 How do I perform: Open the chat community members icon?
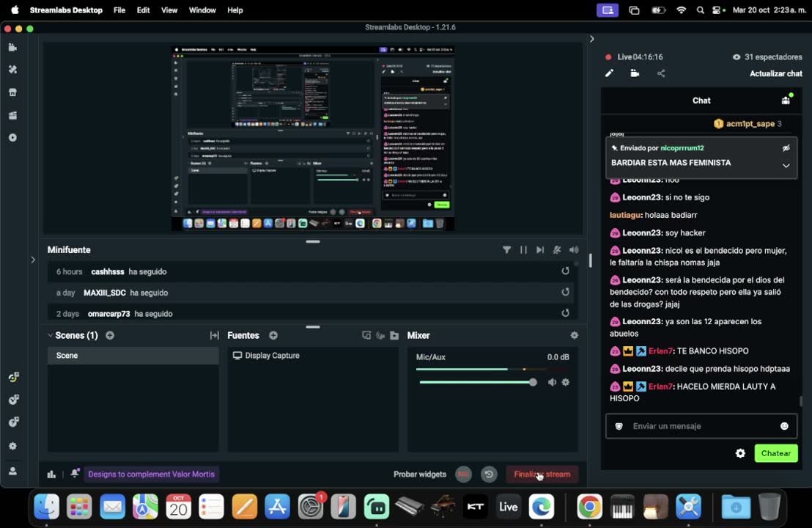tap(786, 100)
